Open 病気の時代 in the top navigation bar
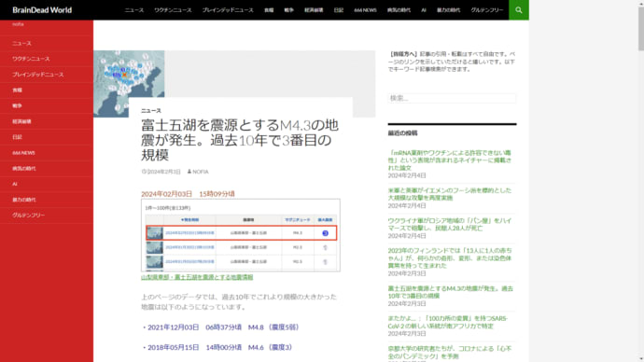This screenshot has width=644, height=362. (x=399, y=10)
